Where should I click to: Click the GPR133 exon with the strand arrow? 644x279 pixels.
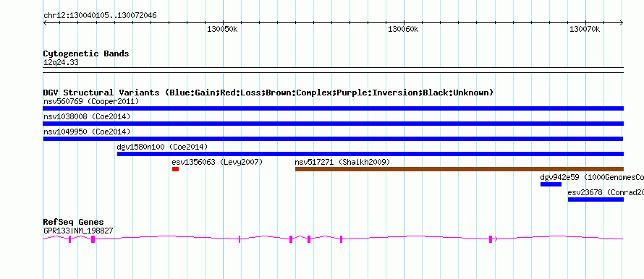pos(491,239)
